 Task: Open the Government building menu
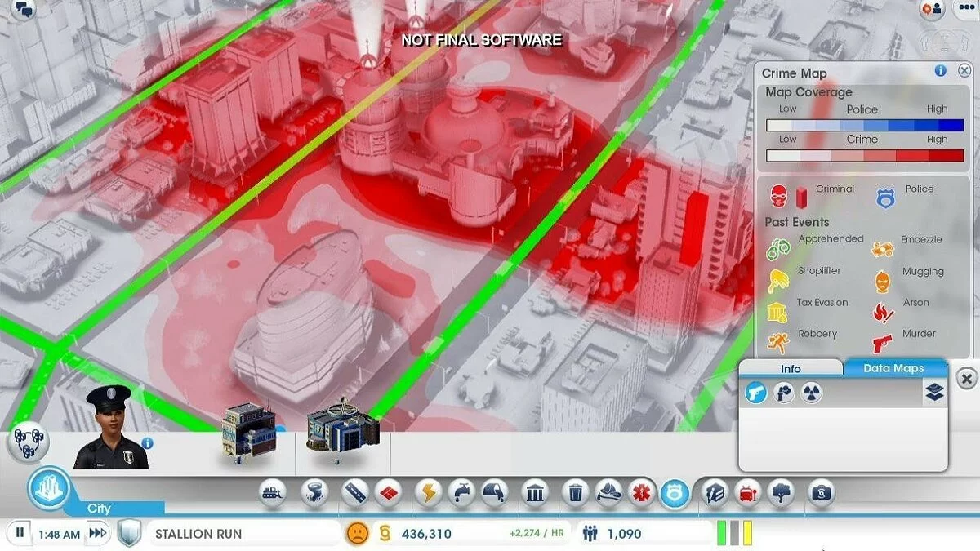coord(535,492)
